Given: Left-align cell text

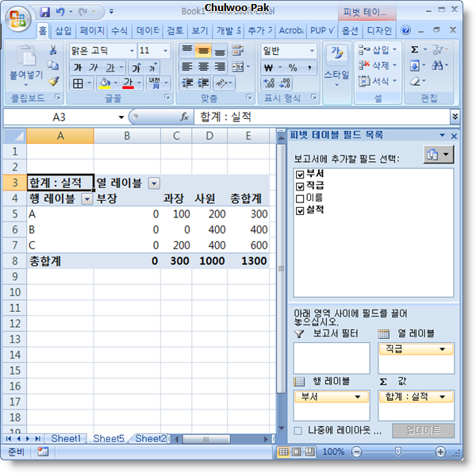Looking at the screenshot, I should point(187,67).
